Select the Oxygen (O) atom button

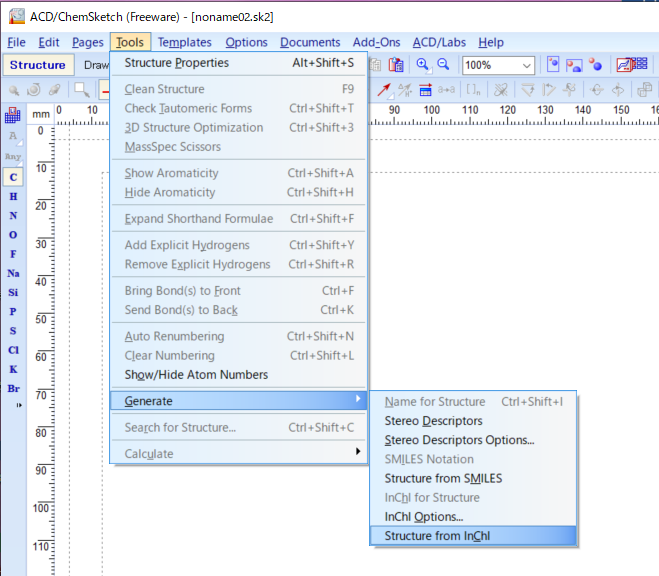(x=13, y=235)
